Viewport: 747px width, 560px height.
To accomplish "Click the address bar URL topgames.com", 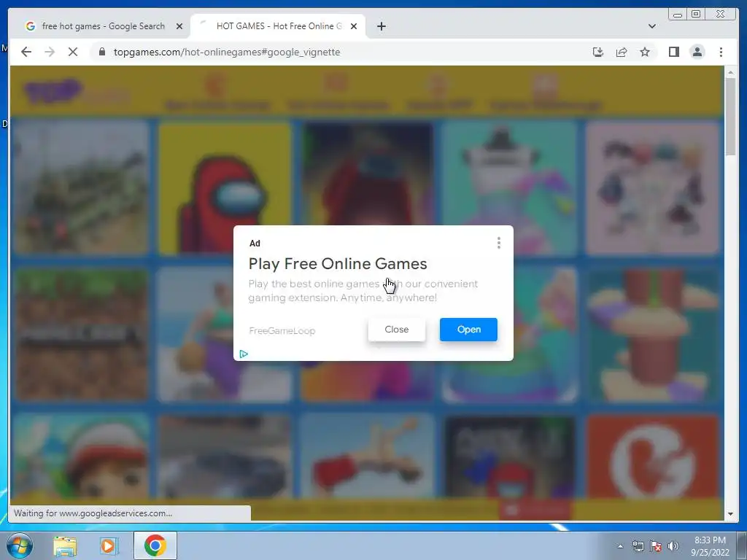I will (x=227, y=52).
